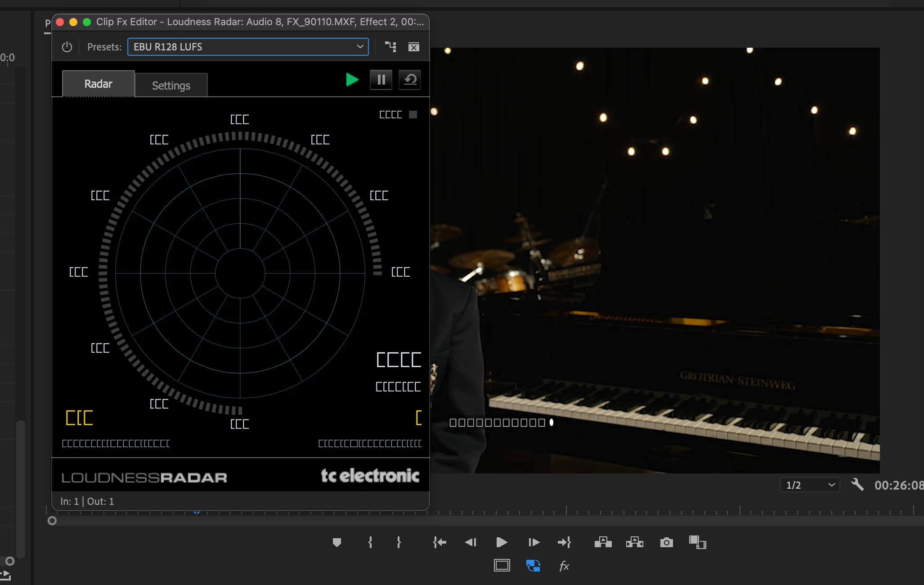Screen dimensions: 924x585
Task: Toggle the effect bypass power button
Action: (67, 47)
